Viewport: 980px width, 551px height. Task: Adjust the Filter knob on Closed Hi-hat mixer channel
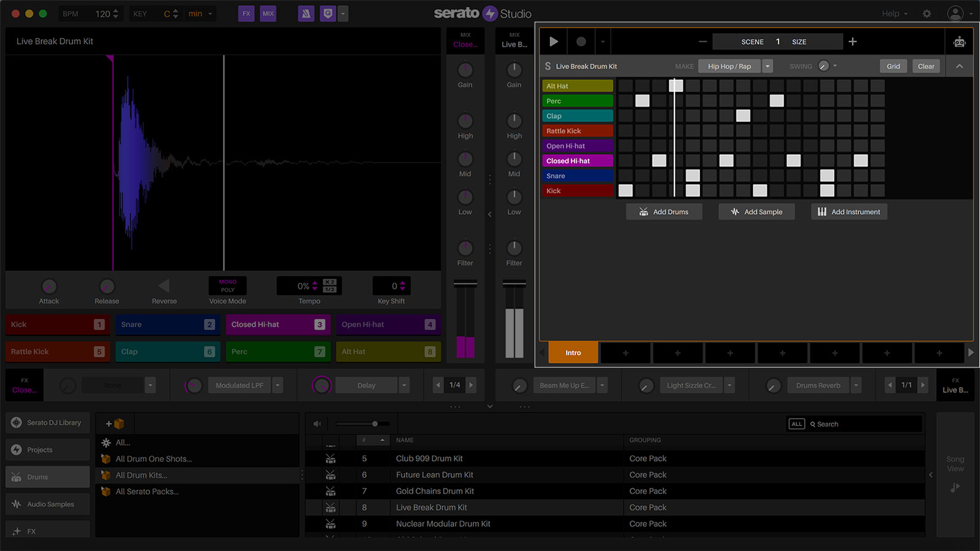click(466, 248)
